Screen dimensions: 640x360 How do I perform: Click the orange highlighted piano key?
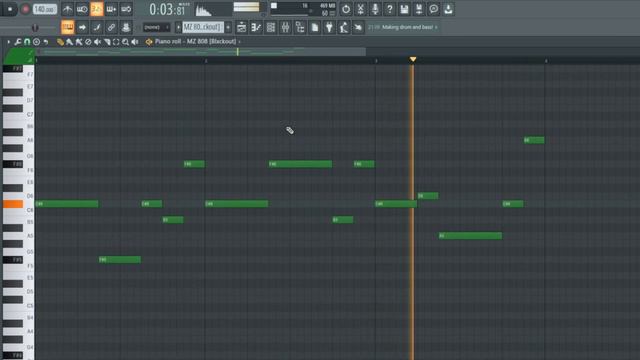(13, 204)
